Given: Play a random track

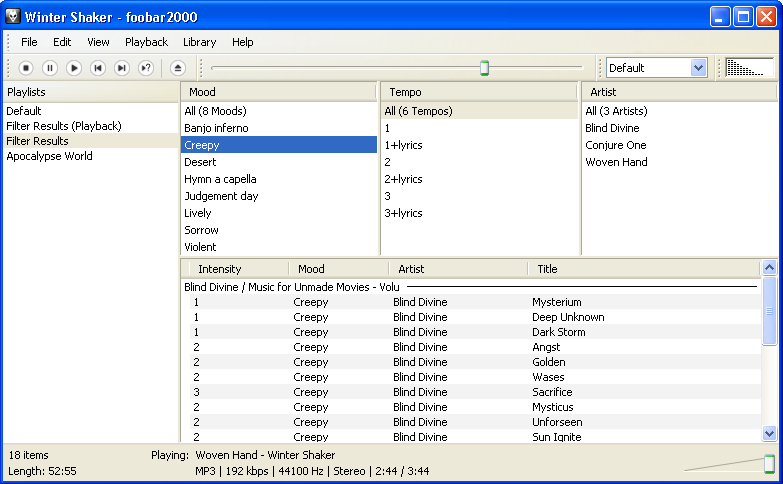Looking at the screenshot, I should (146, 68).
